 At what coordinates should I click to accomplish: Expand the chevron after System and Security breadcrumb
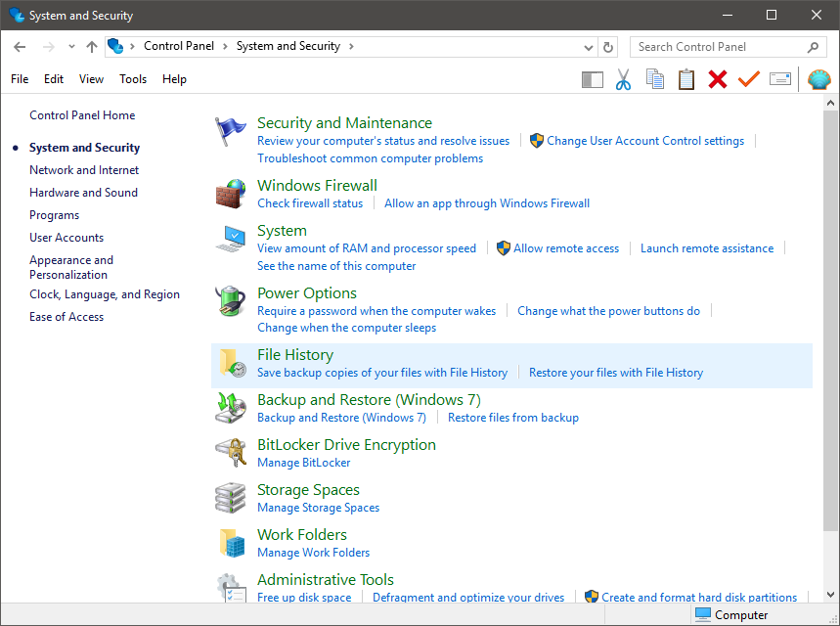click(351, 47)
